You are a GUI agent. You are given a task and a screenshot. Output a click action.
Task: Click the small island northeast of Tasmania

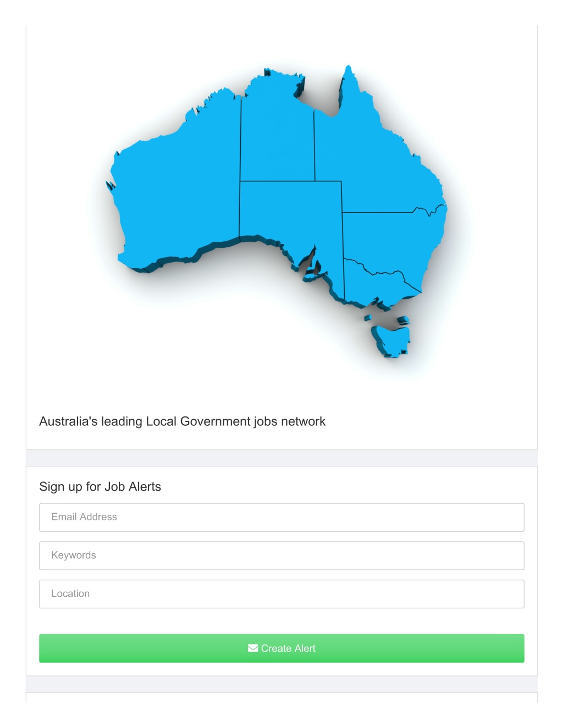pyautogui.click(x=404, y=320)
